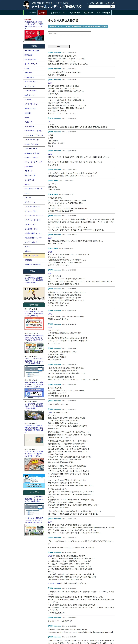Open 確定申告掲示板 sidebar link
This screenshot has height=644, width=138.
34,60
